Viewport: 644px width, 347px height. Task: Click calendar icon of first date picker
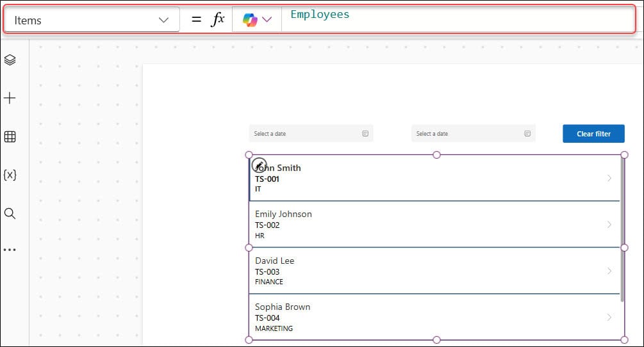(365, 134)
